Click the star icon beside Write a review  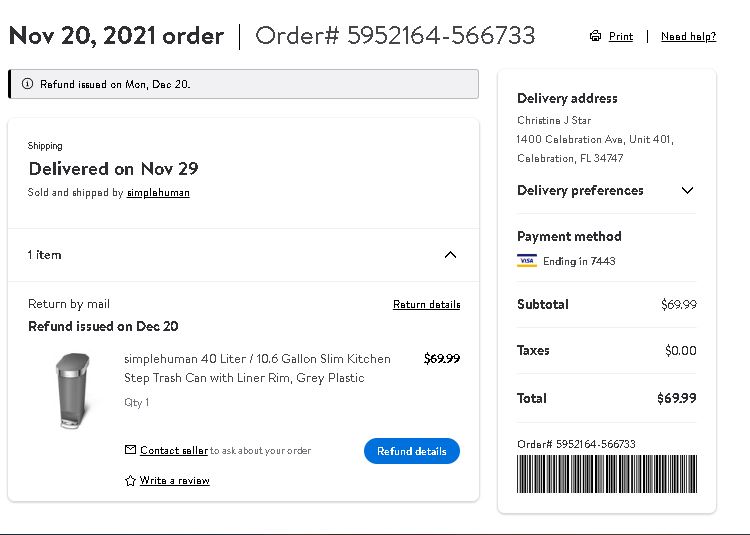(x=130, y=480)
